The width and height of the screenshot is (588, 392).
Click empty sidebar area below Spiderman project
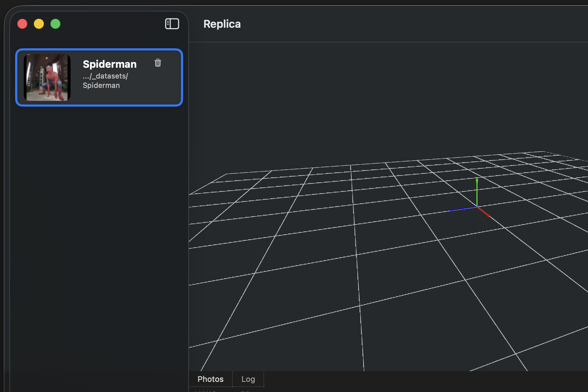(x=99, y=234)
